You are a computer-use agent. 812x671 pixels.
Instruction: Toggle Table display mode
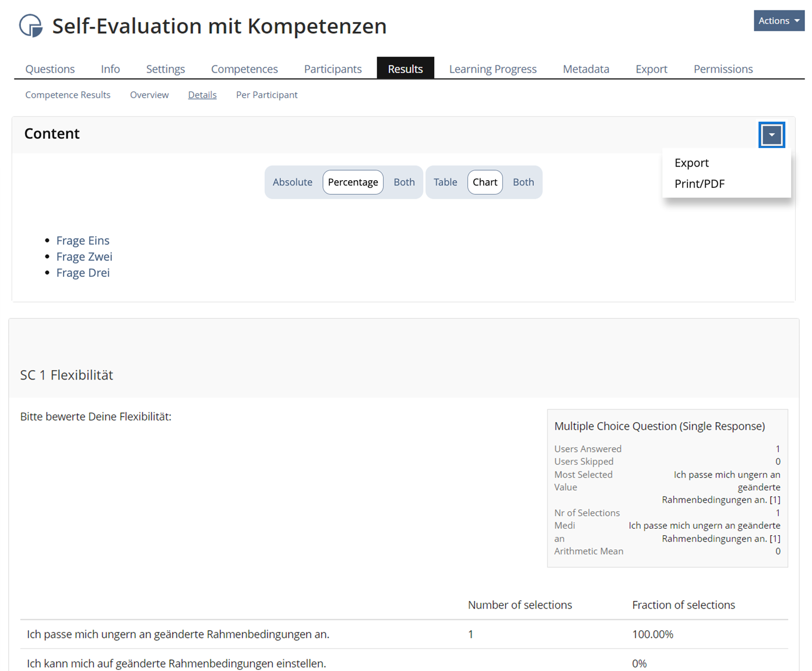tap(445, 182)
